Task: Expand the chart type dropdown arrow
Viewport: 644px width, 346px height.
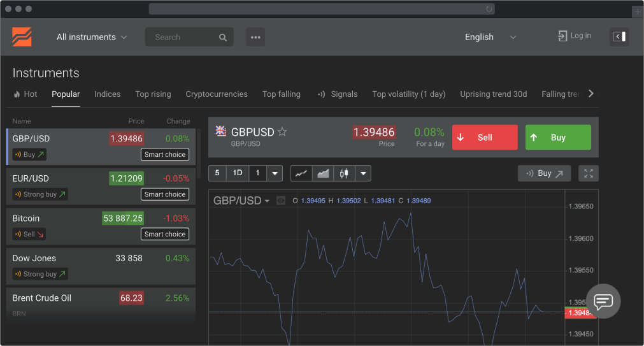Action: (362, 173)
